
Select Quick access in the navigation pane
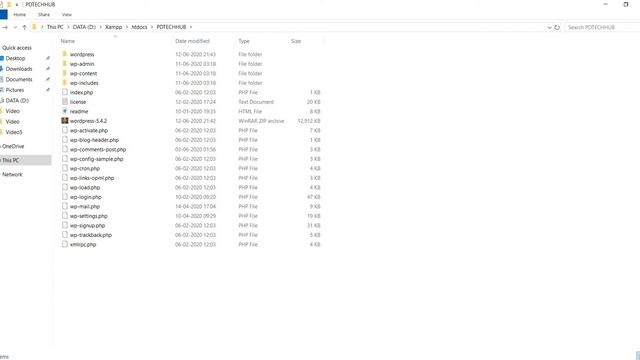click(17, 48)
